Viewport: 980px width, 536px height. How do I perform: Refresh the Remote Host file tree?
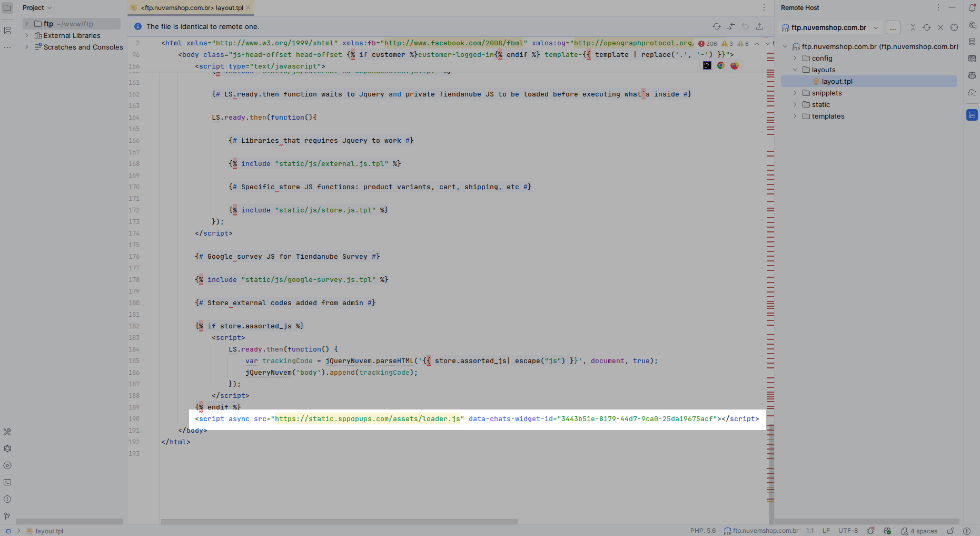(x=927, y=27)
